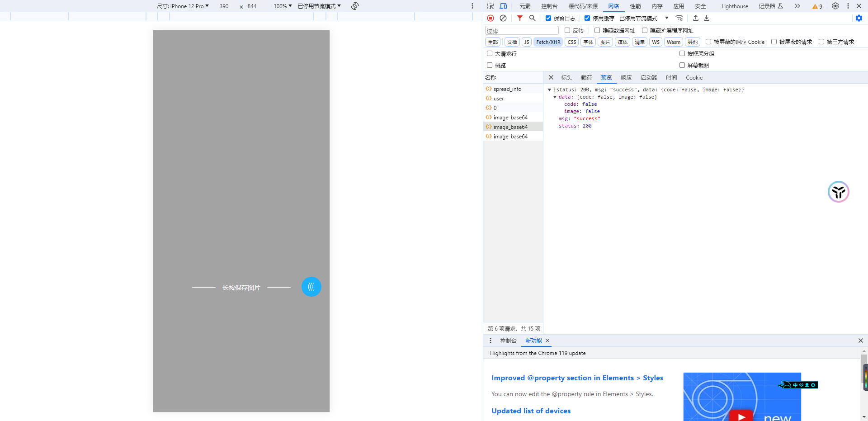Open the iPhone 12 Pro device dropdown

(183, 6)
